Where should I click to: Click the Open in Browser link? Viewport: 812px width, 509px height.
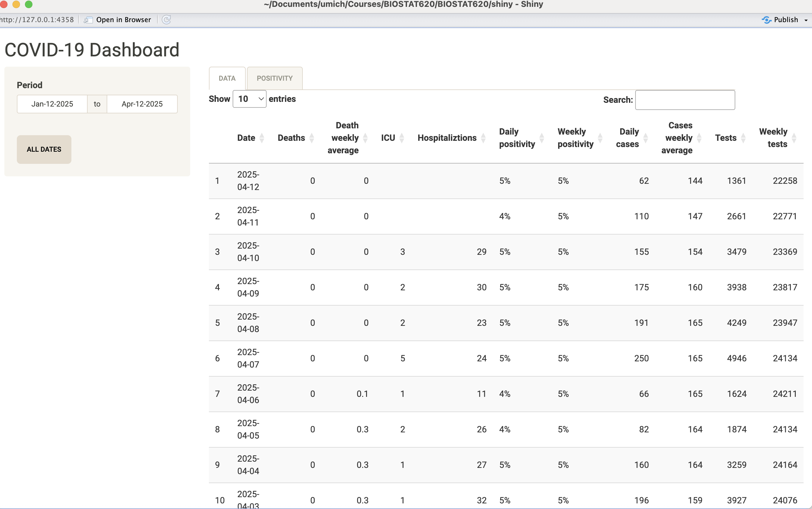pyautogui.click(x=123, y=20)
